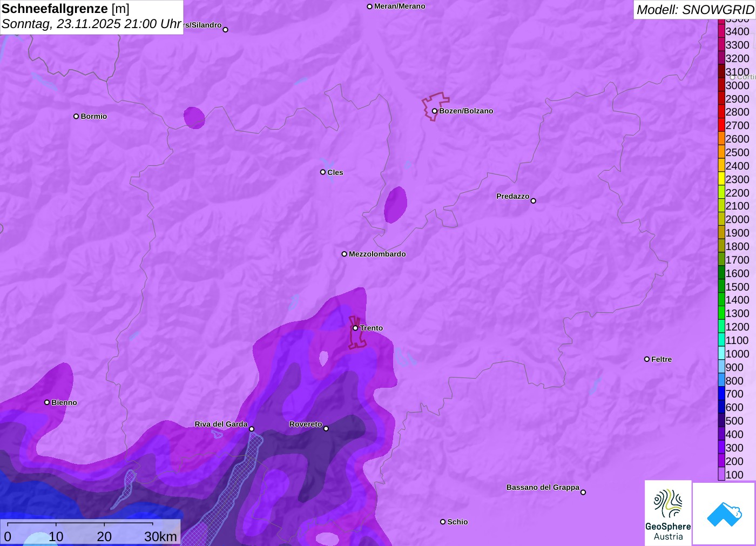Click the Predazzo location marker

coord(534,201)
